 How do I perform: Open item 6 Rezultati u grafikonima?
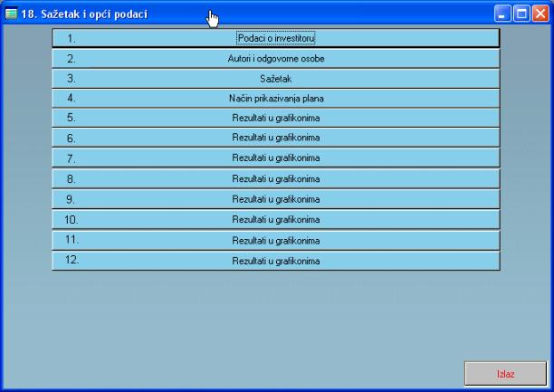point(276,138)
